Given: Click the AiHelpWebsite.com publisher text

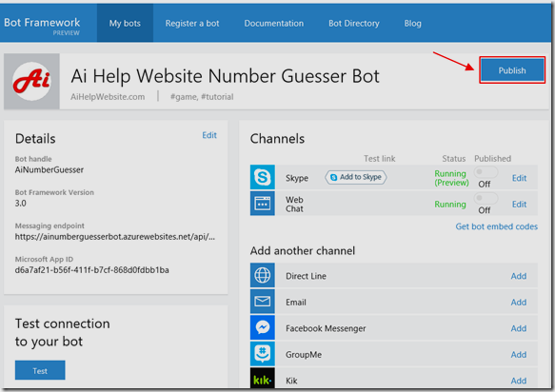Looking at the screenshot, I should [108, 97].
